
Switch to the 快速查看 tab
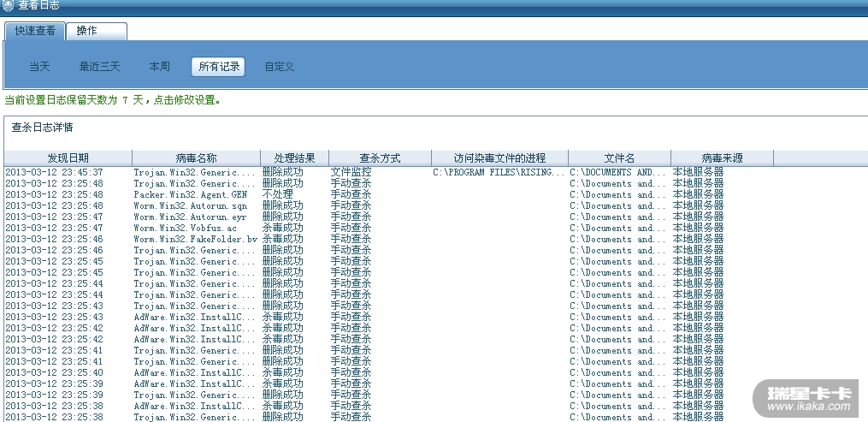[35, 31]
